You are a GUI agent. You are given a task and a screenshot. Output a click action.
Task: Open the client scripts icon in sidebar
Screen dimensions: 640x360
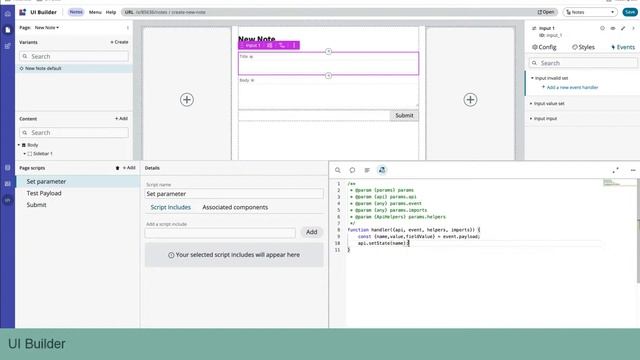7,200
